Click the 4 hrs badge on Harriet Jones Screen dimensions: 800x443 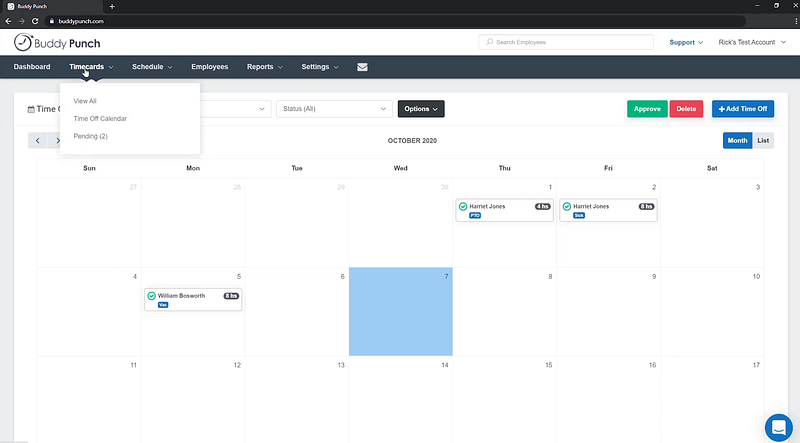(x=542, y=207)
